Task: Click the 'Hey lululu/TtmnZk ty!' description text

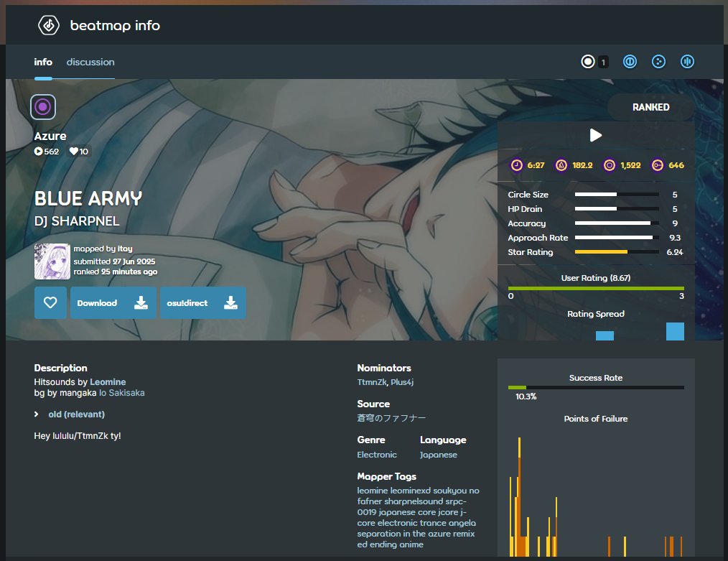Action: (78, 436)
